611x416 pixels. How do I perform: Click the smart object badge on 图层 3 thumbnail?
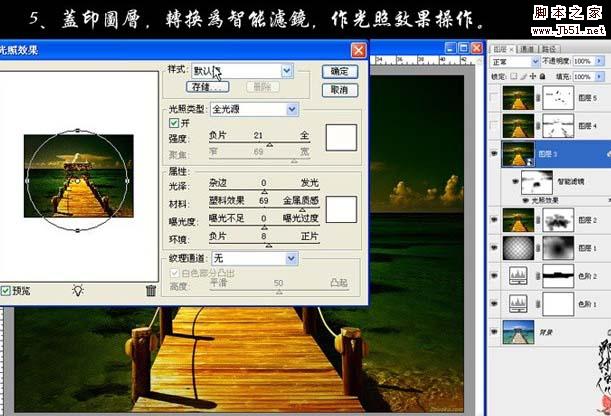pos(530,162)
